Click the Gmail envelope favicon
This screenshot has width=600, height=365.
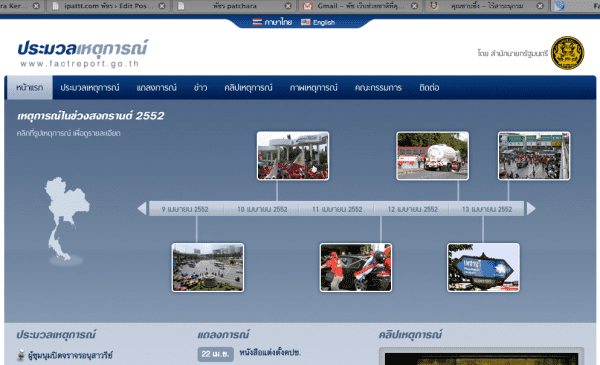coord(308,6)
